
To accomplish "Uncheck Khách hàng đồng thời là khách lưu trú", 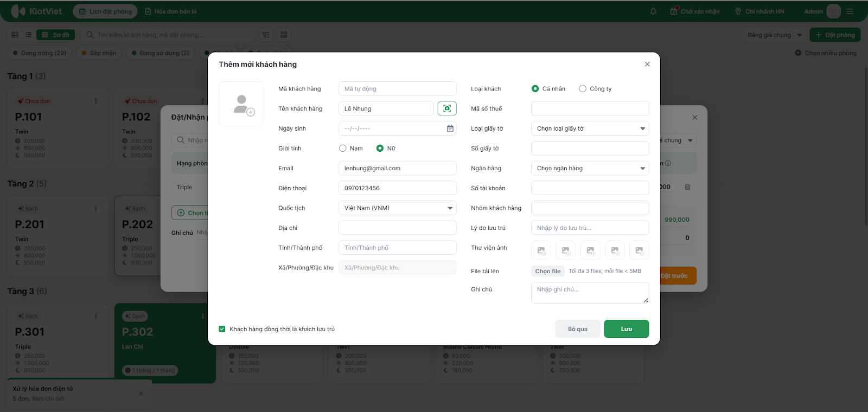I will pos(222,329).
